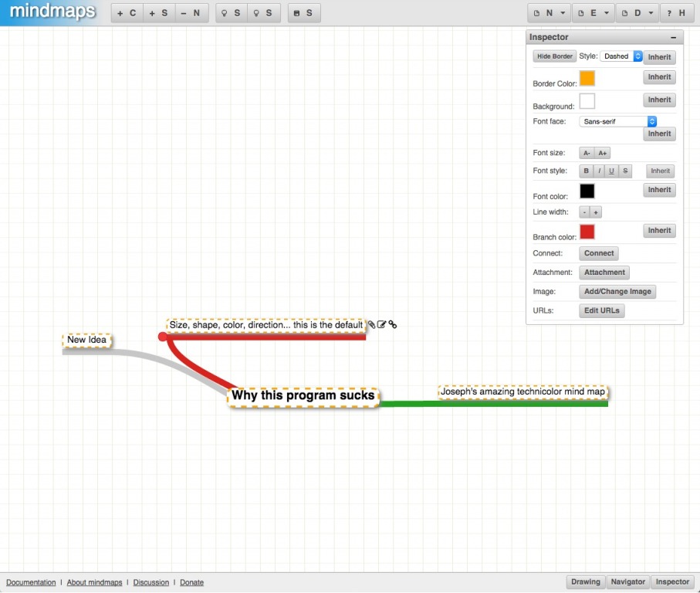Pick the orange Border Color swatch
The image size is (700, 593).
pos(587,78)
